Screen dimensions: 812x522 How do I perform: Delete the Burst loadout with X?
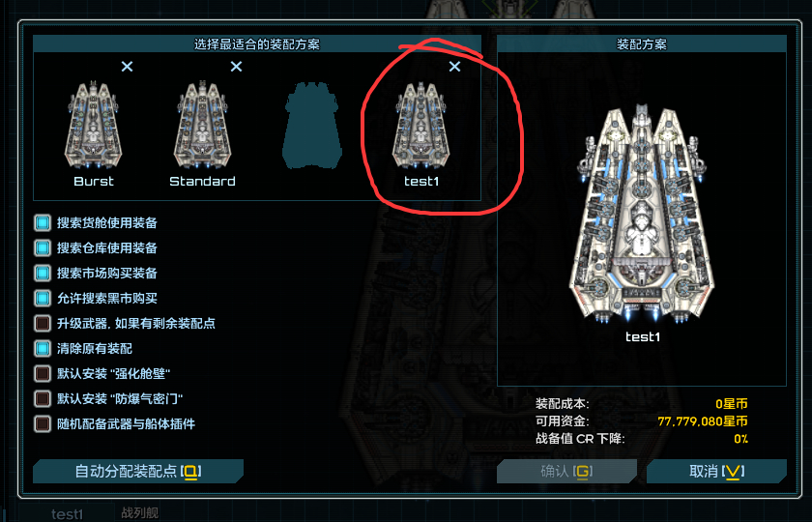pyautogui.click(x=127, y=67)
